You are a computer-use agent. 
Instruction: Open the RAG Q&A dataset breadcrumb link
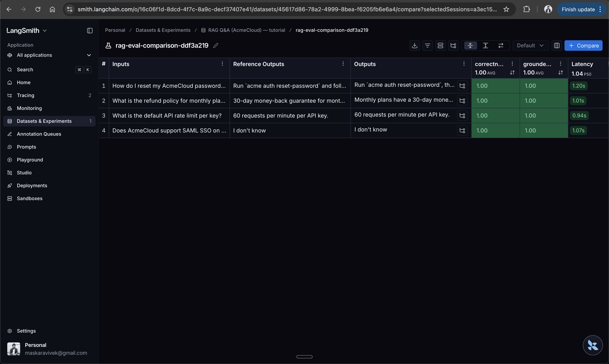click(246, 30)
